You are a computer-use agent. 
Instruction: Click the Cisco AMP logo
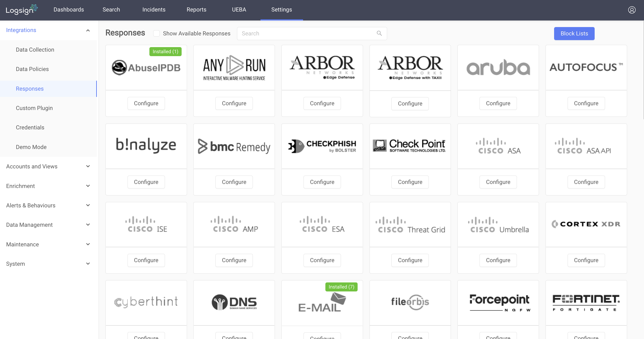234,224
